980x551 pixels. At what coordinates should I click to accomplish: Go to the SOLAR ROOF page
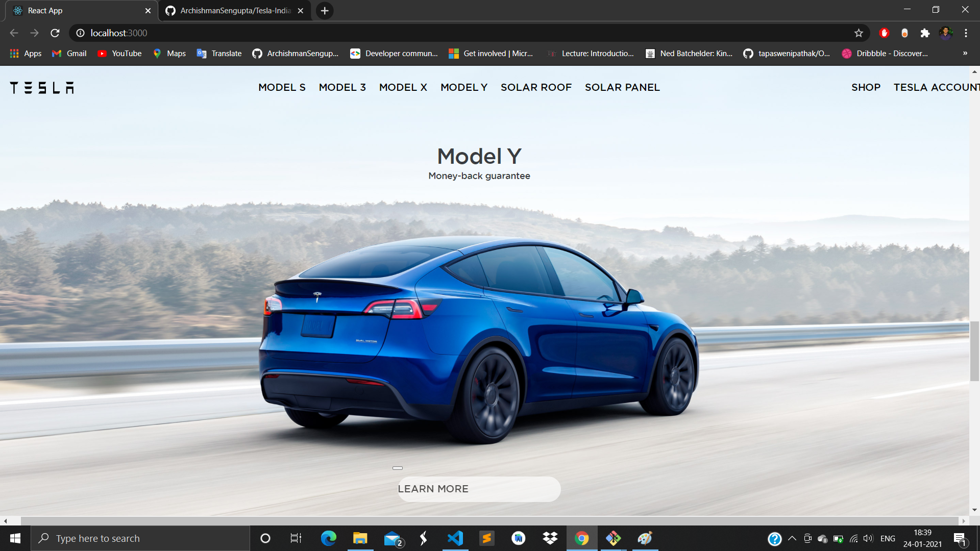(x=536, y=87)
